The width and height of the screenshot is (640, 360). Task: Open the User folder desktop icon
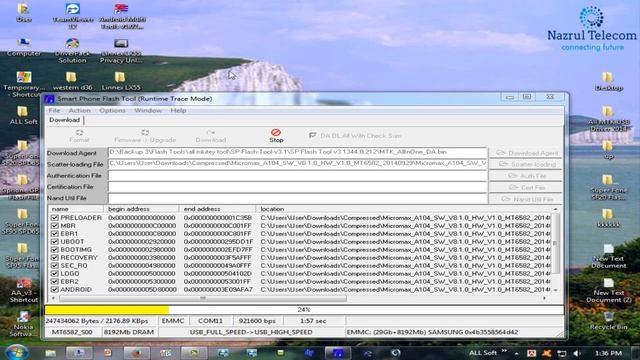(x=23, y=12)
